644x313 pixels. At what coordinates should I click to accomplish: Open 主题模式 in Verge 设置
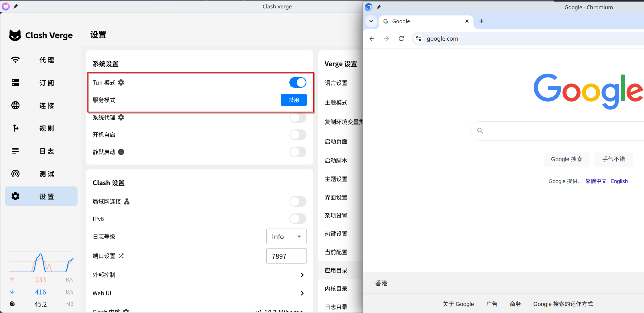tap(336, 102)
